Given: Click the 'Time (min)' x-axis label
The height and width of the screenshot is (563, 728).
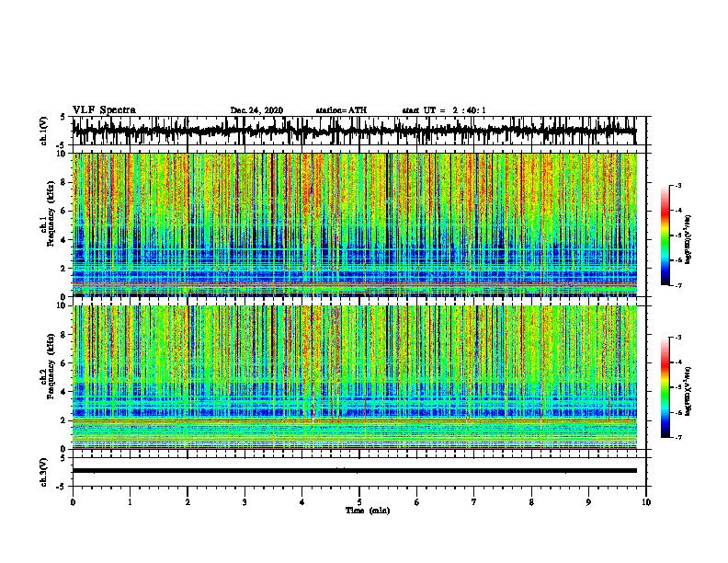Looking at the screenshot, I should [x=368, y=511].
